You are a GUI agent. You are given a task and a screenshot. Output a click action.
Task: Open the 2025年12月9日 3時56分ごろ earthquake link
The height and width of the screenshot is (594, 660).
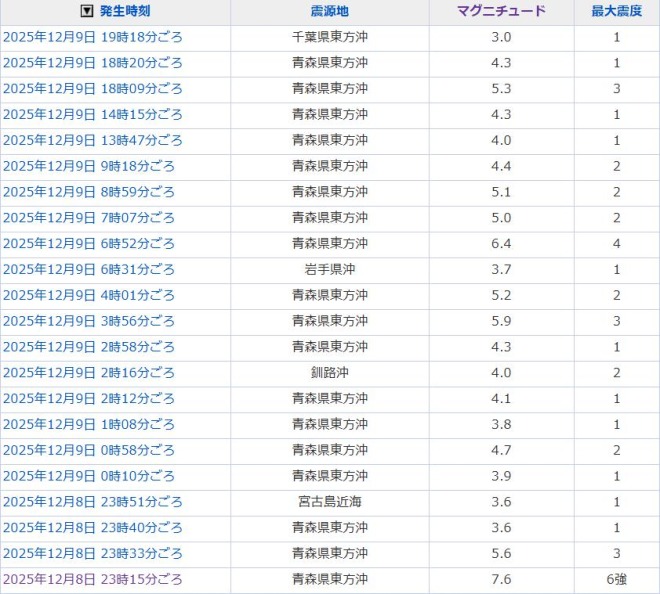(89, 321)
